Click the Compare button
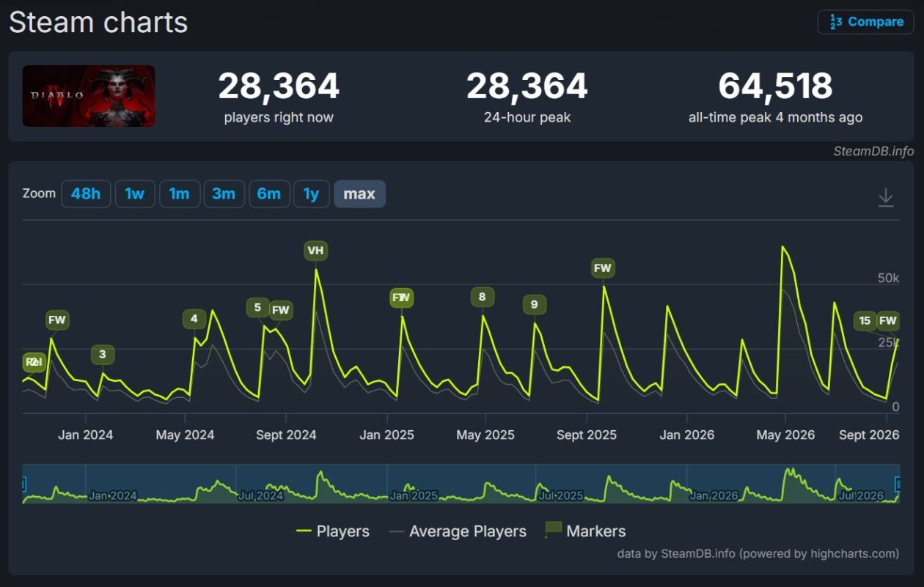Screen dimensions: 924x587 tap(865, 22)
